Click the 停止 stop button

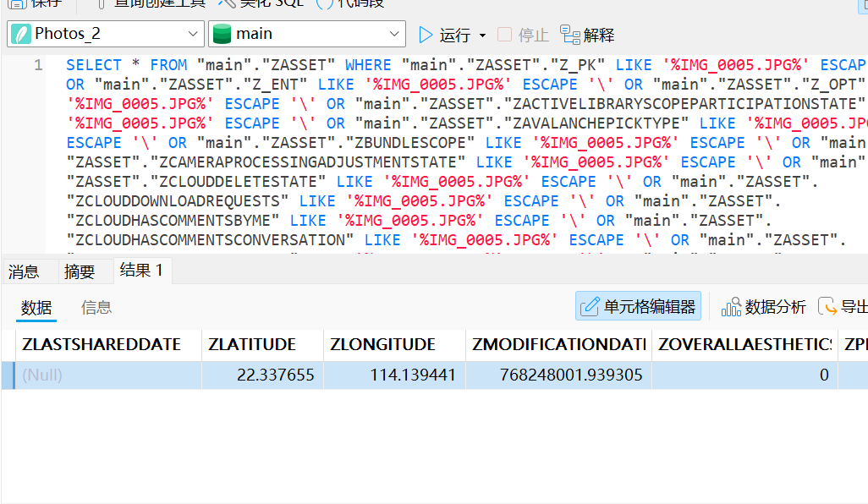(523, 35)
